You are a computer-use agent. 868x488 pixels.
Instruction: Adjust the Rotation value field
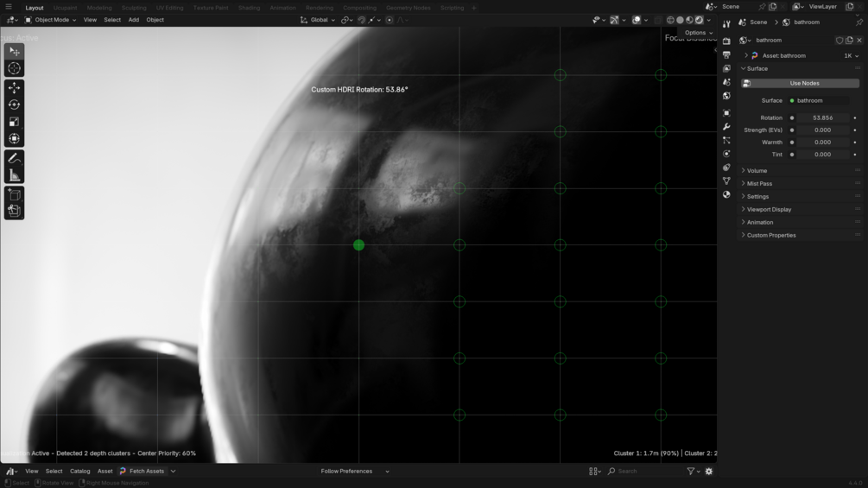(822, 117)
